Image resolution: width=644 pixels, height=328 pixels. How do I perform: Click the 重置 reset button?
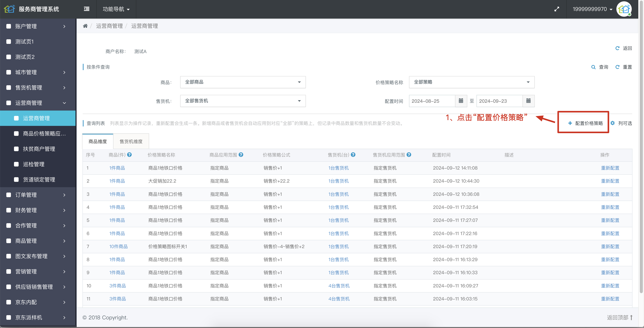point(623,67)
